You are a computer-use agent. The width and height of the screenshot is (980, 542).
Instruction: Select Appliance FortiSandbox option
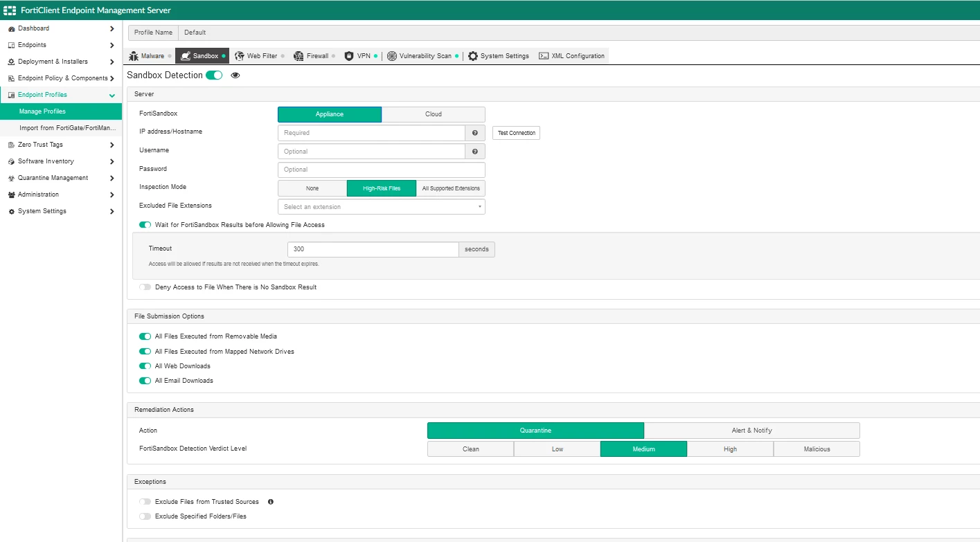click(330, 114)
